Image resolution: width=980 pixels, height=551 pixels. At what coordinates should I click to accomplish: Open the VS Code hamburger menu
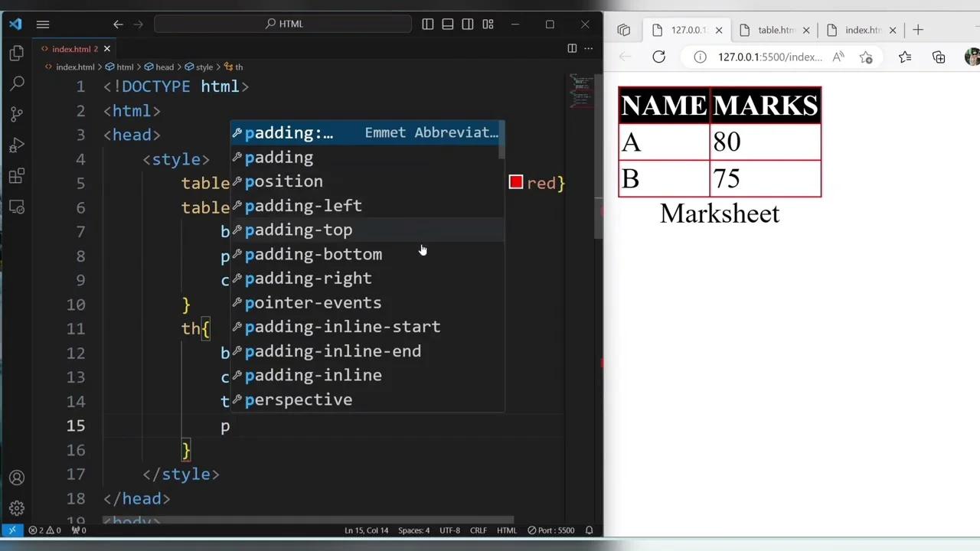point(43,24)
